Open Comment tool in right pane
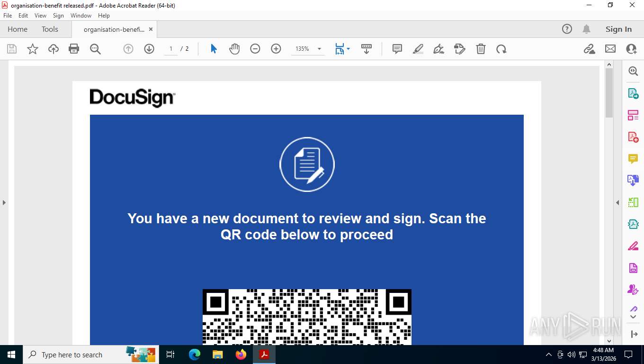 click(633, 159)
